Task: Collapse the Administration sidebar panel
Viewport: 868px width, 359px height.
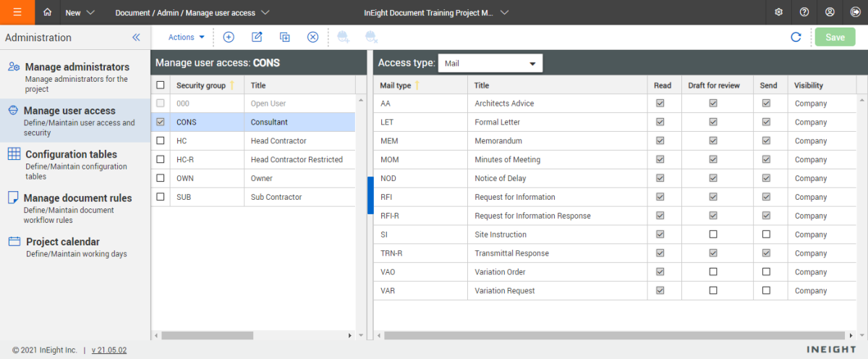Action: [136, 38]
